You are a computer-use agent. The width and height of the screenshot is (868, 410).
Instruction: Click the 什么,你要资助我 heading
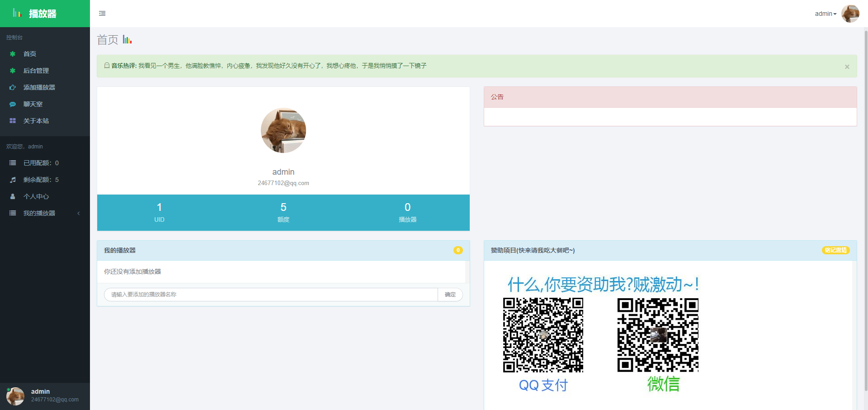[603, 285]
